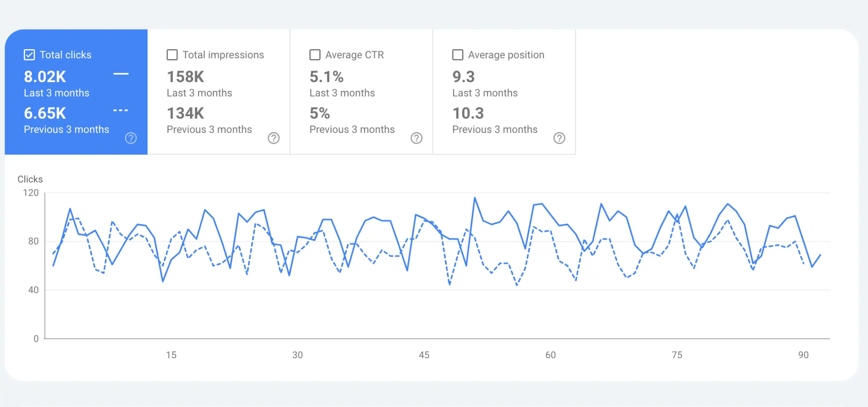Click the 80 y-axis label
Screen dimensions: 868x407
pos(33,241)
